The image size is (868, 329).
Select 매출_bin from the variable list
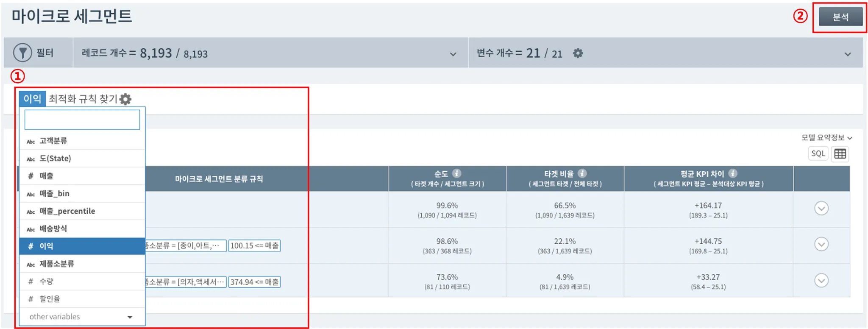[x=82, y=193]
